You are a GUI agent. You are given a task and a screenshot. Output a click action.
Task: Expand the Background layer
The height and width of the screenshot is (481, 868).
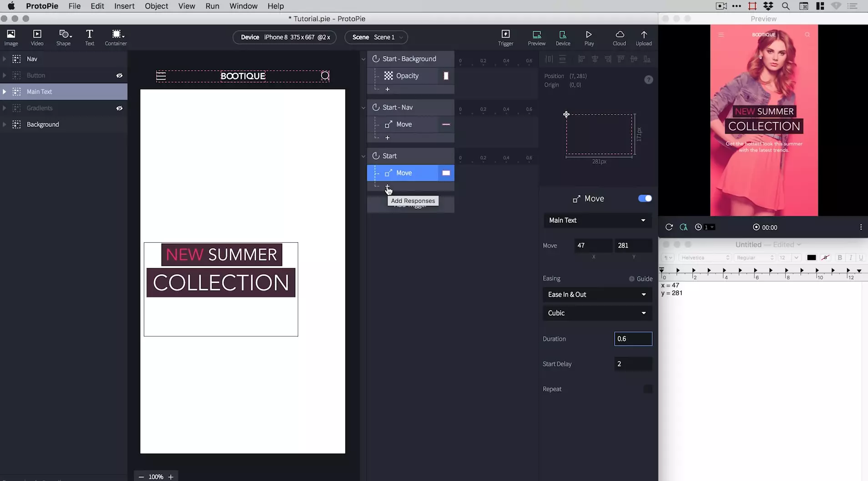[x=5, y=124]
